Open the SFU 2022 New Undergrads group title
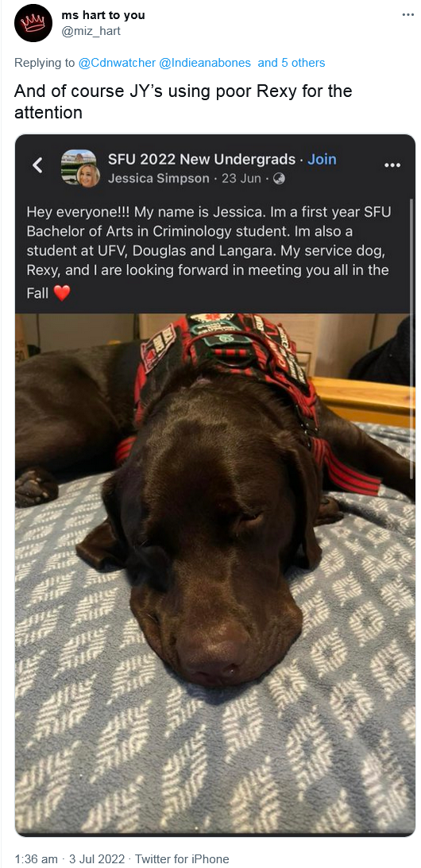 [x=202, y=160]
